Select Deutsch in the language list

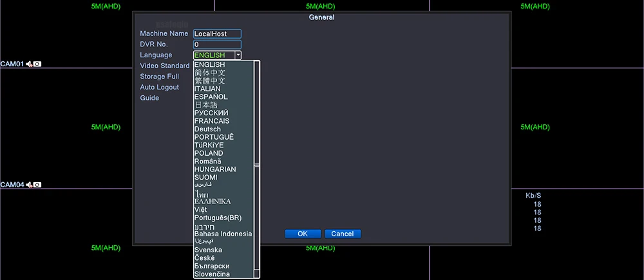click(223, 129)
